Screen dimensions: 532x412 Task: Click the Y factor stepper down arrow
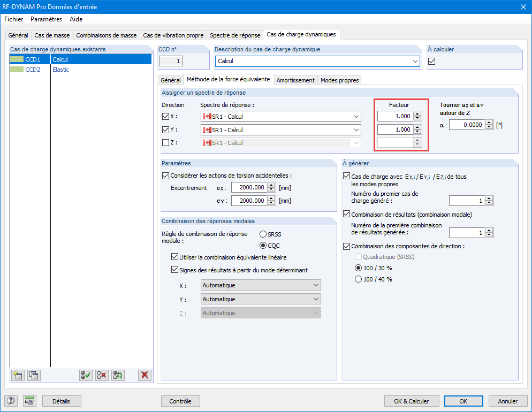point(417,132)
